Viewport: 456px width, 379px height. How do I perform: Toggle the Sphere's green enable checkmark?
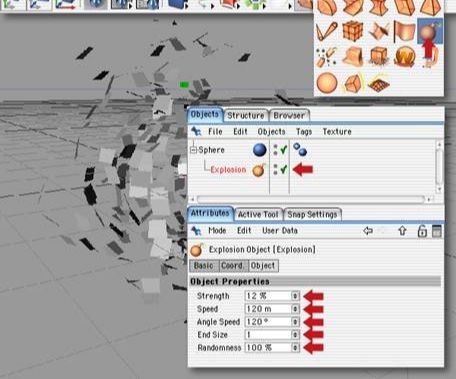(x=284, y=150)
